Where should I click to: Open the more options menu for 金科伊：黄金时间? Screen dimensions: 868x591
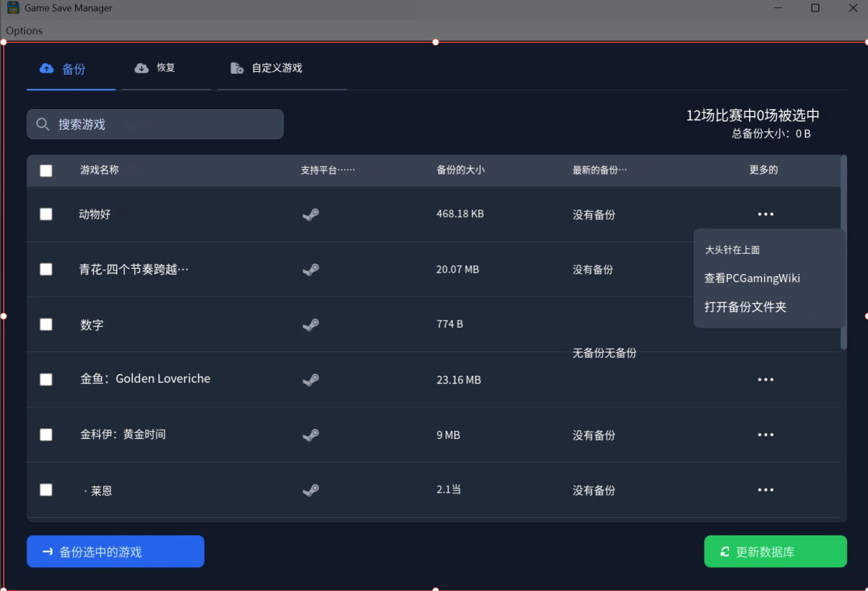(x=766, y=435)
